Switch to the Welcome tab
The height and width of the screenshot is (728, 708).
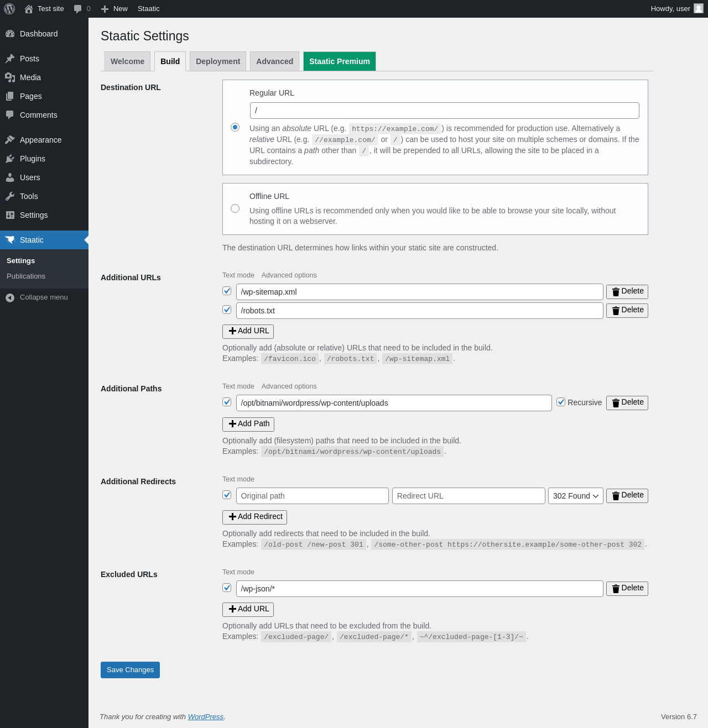pos(127,61)
